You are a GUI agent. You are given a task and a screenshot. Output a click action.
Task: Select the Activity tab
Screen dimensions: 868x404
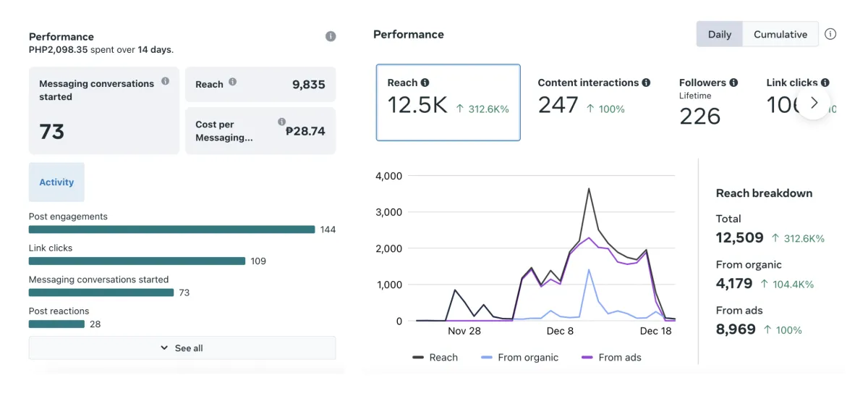[56, 182]
